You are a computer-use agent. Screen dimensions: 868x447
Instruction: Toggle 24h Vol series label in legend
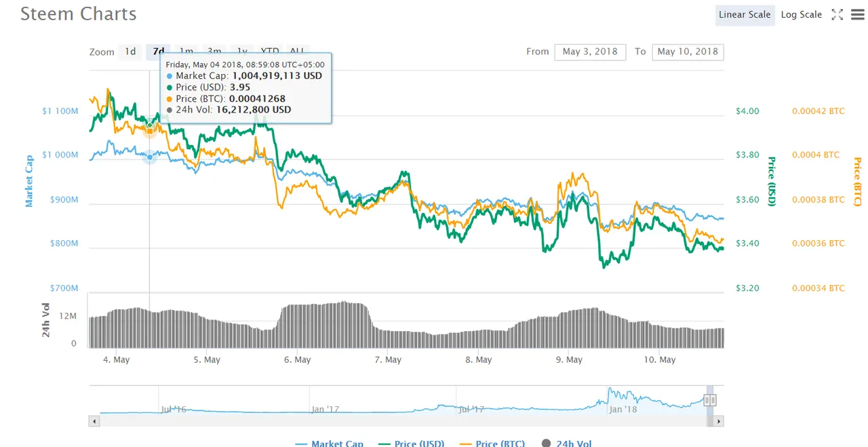click(x=574, y=443)
